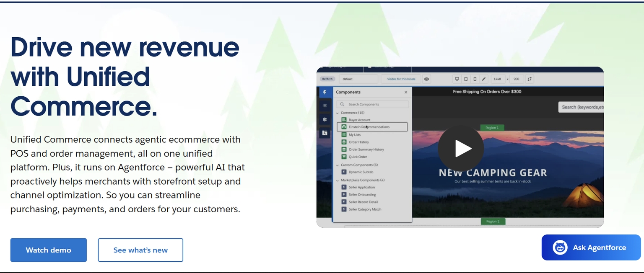Click the Einstein Recommendations component icon
Screen dimensions: 644x273
[x=344, y=127]
